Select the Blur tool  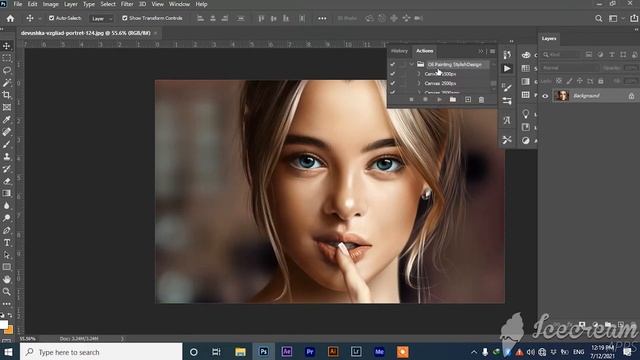click(7, 206)
